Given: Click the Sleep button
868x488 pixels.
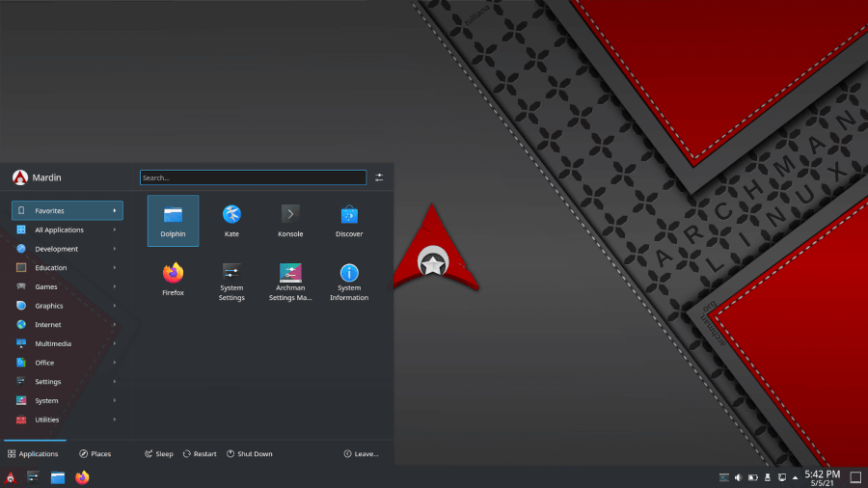Looking at the screenshot, I should tap(159, 453).
